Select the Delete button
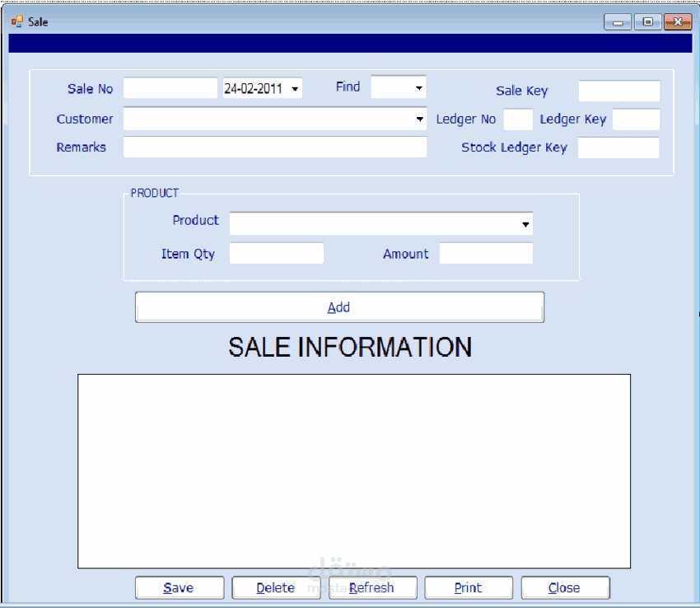 275,587
